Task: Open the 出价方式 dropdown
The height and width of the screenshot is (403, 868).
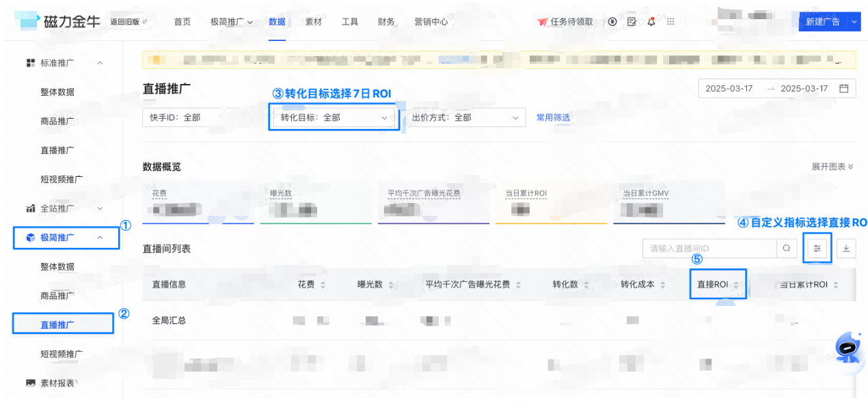Action: point(466,117)
